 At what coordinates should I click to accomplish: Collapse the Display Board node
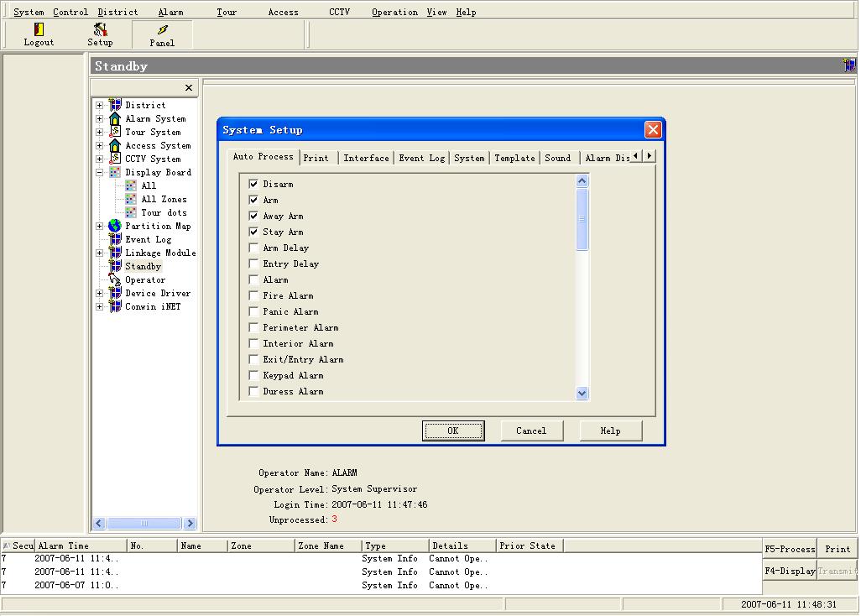tap(99, 172)
